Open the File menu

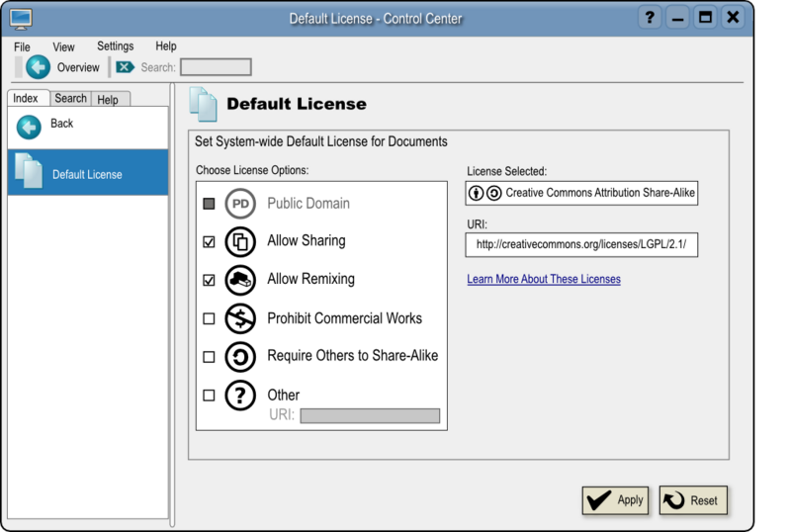pos(22,46)
